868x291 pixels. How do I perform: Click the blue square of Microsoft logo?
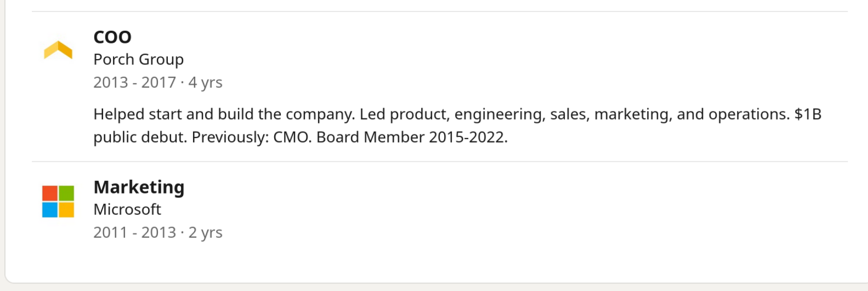pos(50,210)
